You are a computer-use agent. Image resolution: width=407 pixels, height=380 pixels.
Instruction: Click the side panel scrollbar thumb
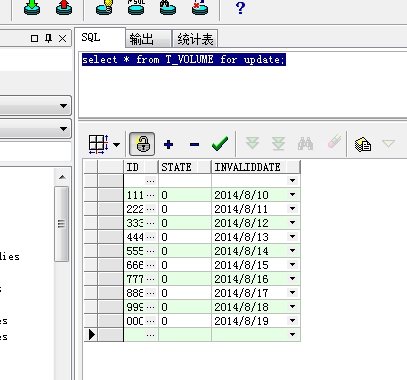click(x=61, y=223)
